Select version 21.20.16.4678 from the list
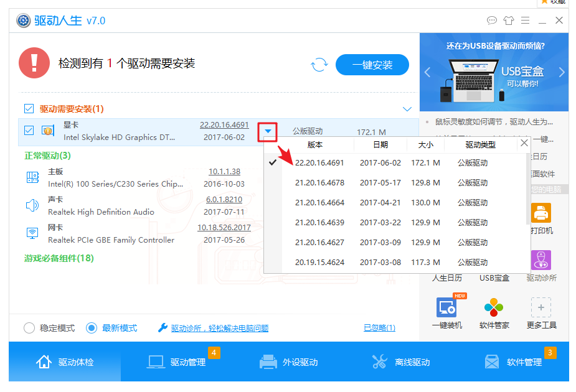Viewport: 576px width, 392px height. tap(319, 182)
